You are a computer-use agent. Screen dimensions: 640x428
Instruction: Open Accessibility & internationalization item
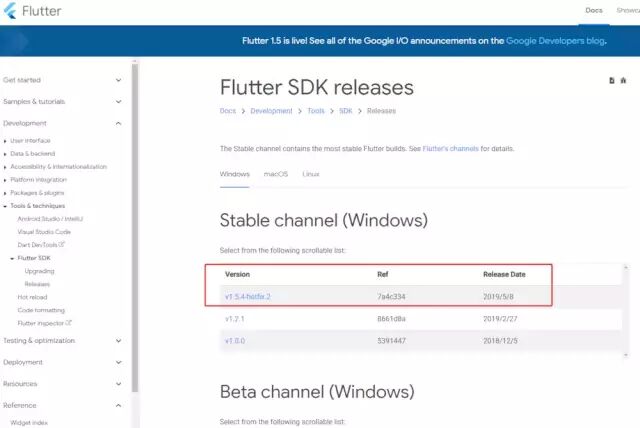tap(58, 167)
